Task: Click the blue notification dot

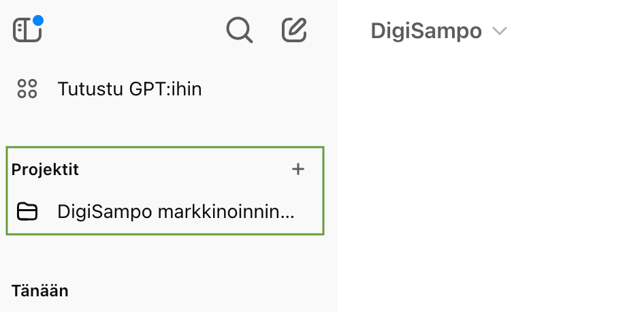Action: click(x=38, y=21)
